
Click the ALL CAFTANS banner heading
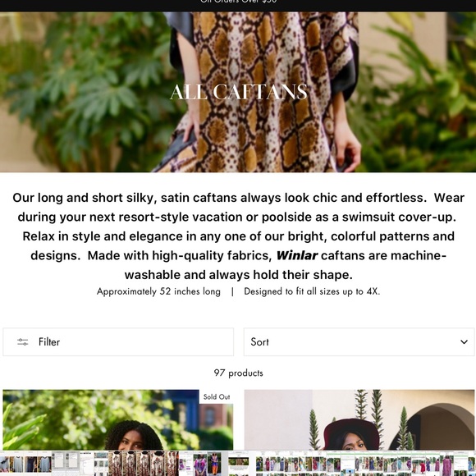pyautogui.click(x=239, y=92)
